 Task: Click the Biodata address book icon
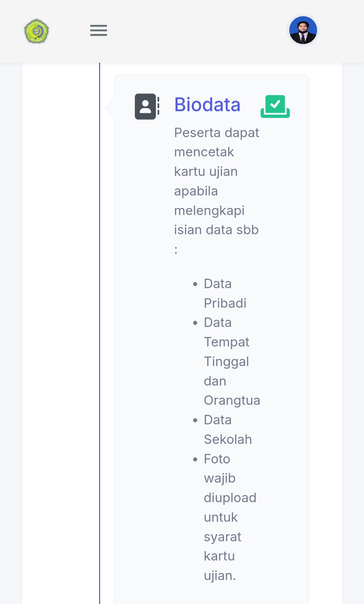tap(147, 107)
